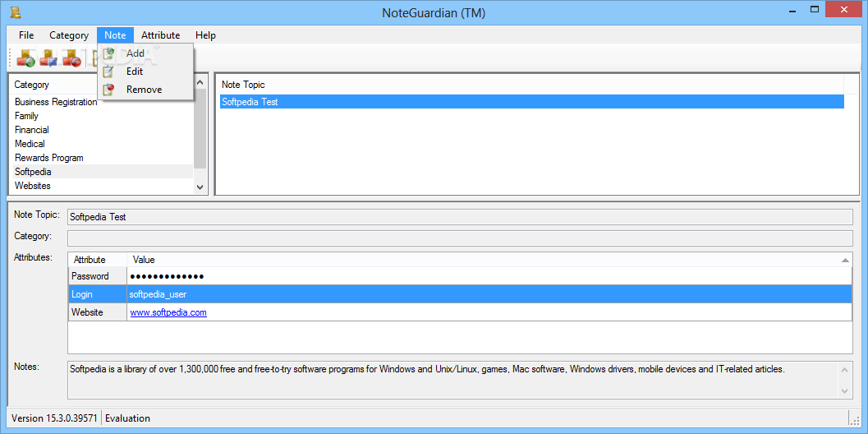
Task: Open the File menu
Action: [26, 35]
